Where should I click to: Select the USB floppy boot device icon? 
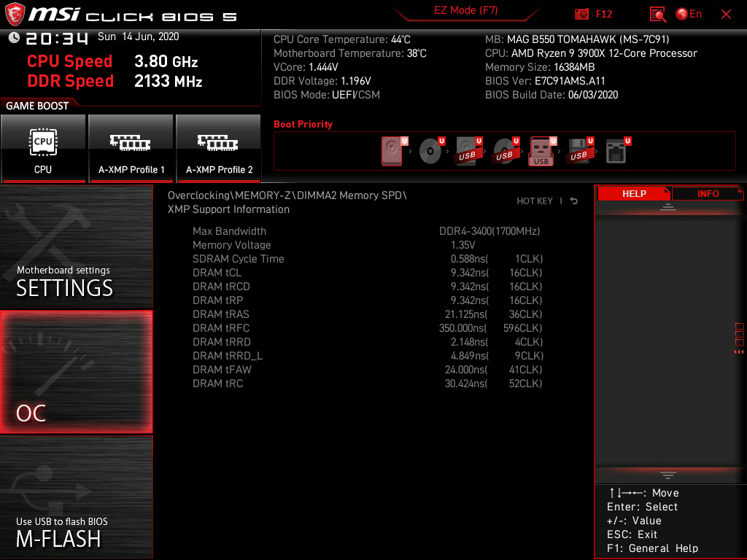(x=580, y=151)
